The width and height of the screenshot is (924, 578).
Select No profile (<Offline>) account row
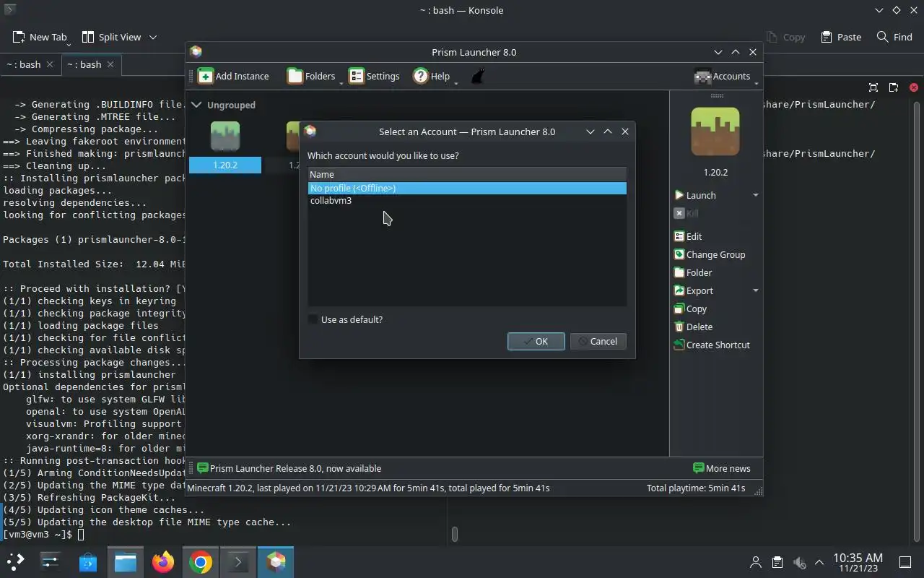467,188
